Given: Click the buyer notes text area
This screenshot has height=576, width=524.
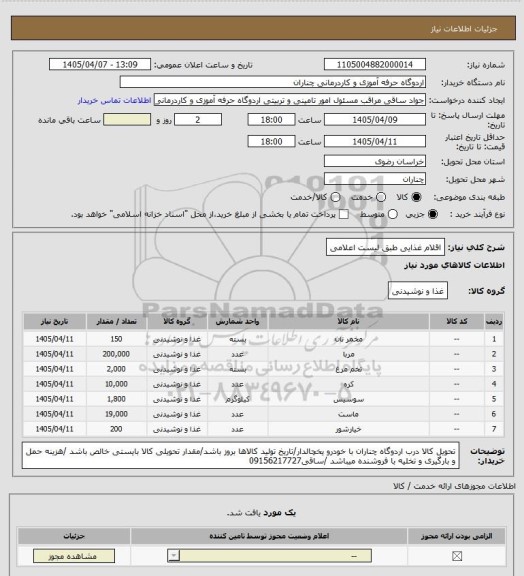Looking at the screenshot, I should 241,456.
